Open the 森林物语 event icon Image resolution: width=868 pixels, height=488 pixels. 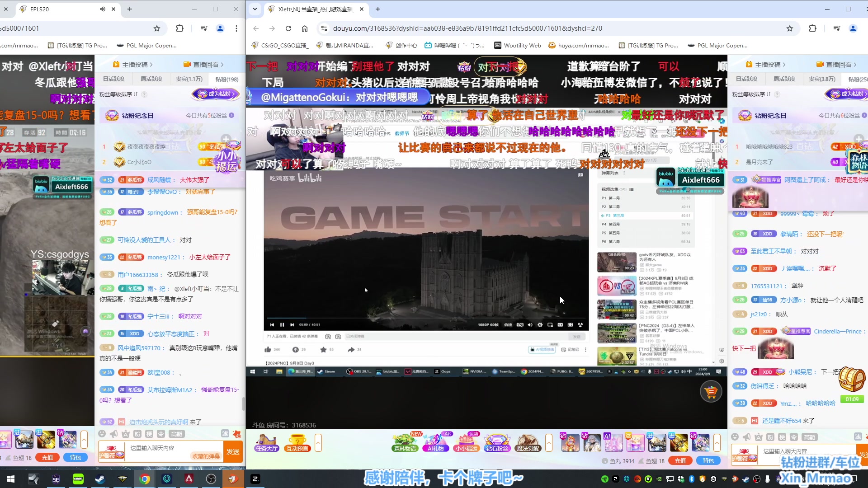pos(405,443)
